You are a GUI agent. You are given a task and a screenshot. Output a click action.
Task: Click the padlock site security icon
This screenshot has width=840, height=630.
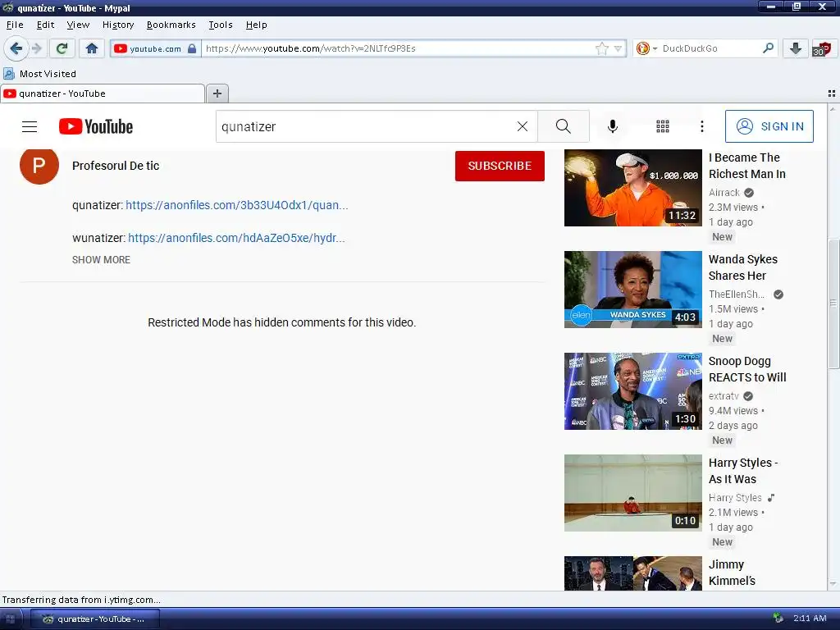coord(192,48)
